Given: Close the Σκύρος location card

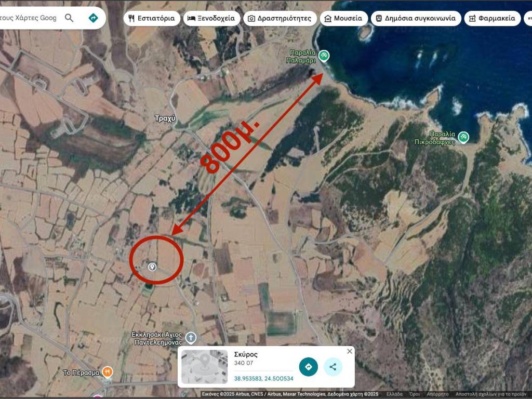Looking at the screenshot, I should tap(349, 352).
